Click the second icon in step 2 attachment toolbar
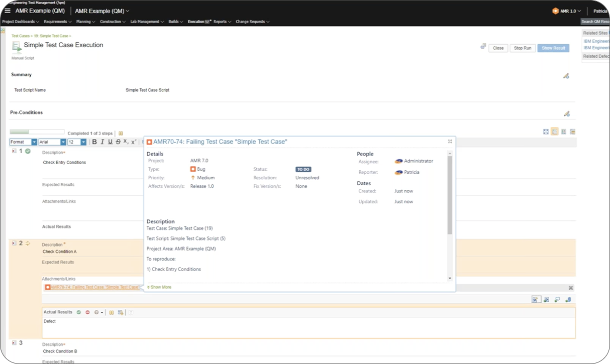Viewport: 610px width, 364px height. [546, 300]
